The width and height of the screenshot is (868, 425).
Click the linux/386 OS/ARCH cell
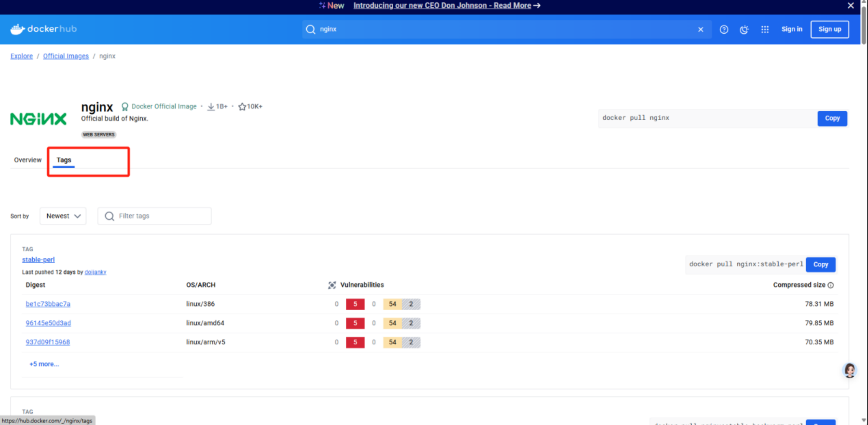click(201, 304)
